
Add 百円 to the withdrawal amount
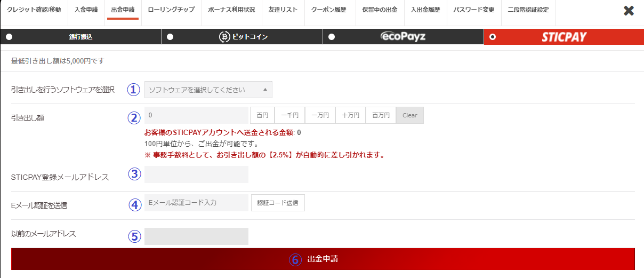click(x=262, y=115)
